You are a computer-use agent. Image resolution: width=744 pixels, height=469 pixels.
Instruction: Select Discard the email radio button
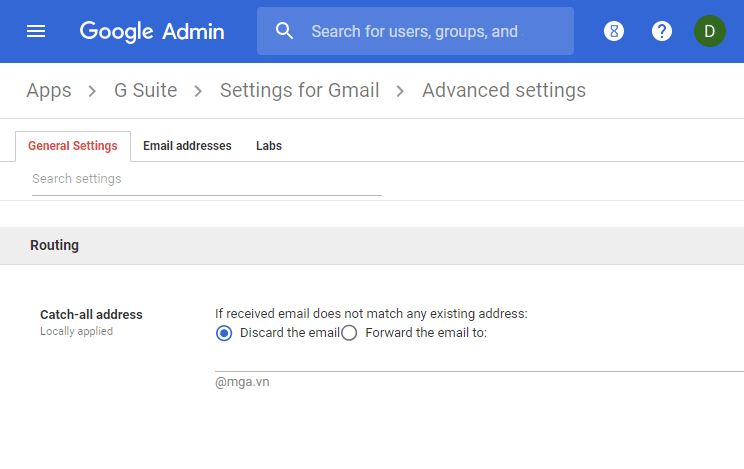224,333
